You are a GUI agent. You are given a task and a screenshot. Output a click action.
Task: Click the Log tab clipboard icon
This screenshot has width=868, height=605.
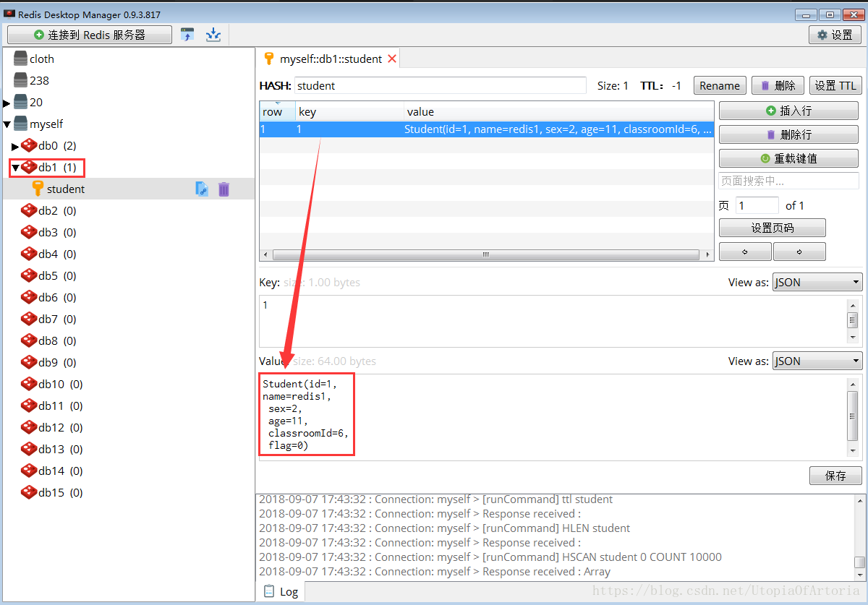click(x=269, y=591)
